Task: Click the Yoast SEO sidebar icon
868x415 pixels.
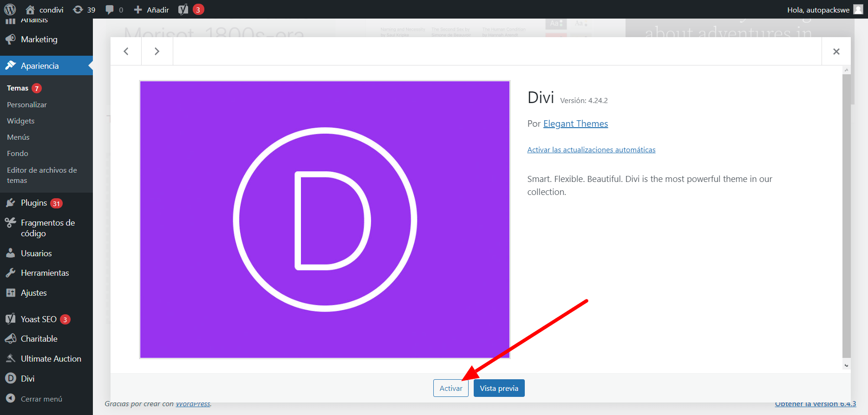Action: point(10,319)
